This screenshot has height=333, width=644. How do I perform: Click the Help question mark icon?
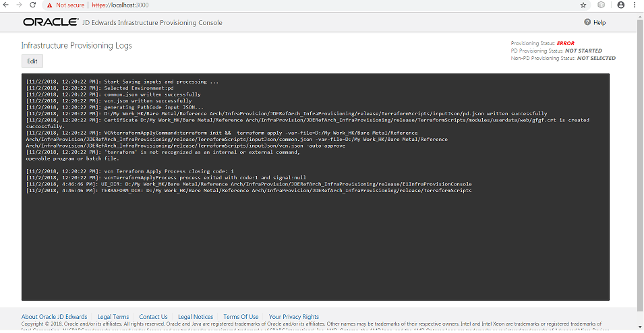[x=587, y=22]
